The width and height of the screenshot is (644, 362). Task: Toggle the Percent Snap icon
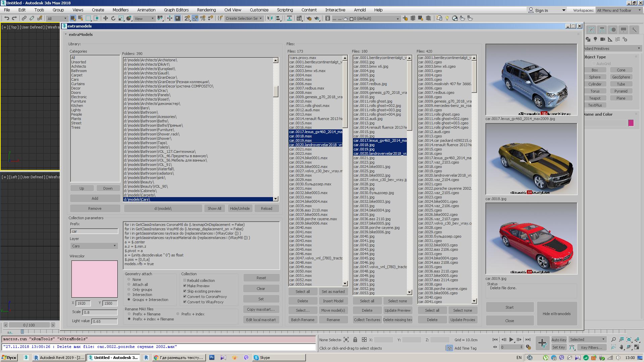click(x=203, y=18)
